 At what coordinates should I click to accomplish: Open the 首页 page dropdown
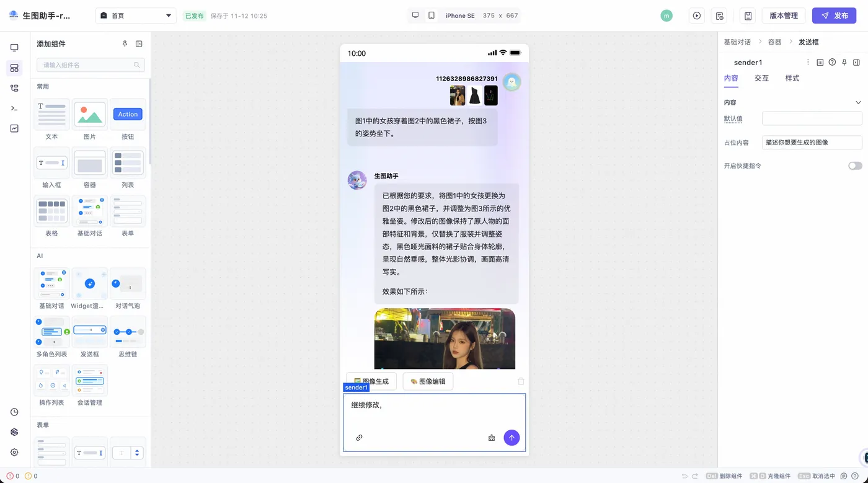click(x=136, y=16)
